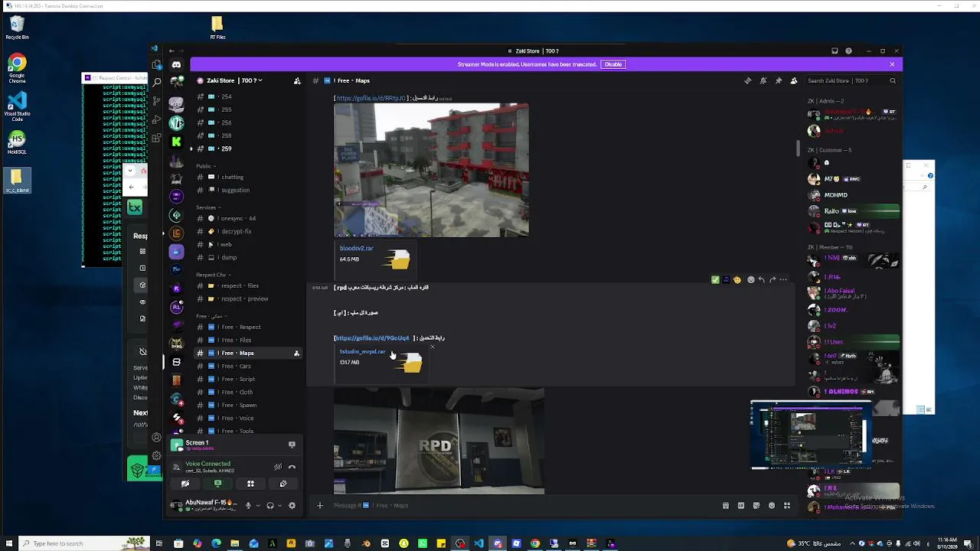980x551 pixels.
Task: Open the Del Perro Plaza map image
Action: point(431,170)
